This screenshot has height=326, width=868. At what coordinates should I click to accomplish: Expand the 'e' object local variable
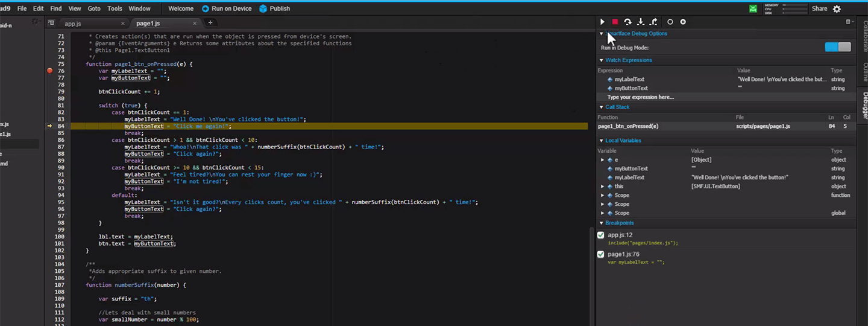pyautogui.click(x=602, y=160)
